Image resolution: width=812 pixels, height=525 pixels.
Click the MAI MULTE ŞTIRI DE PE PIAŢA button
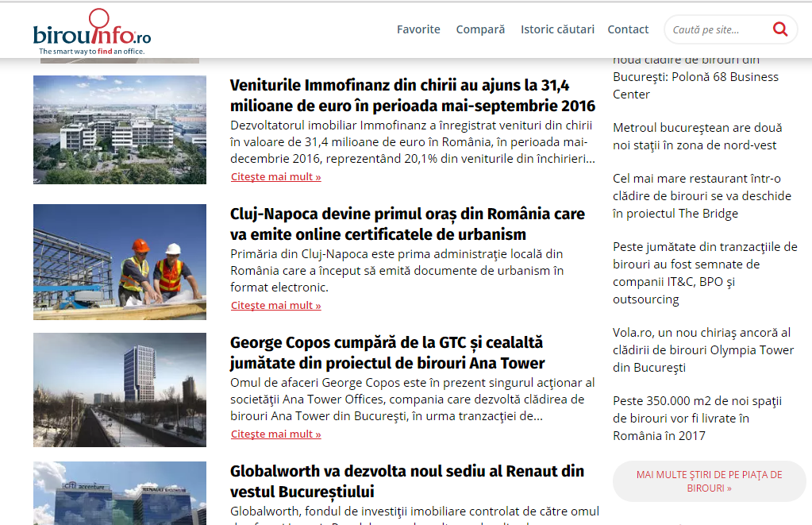[x=708, y=481]
